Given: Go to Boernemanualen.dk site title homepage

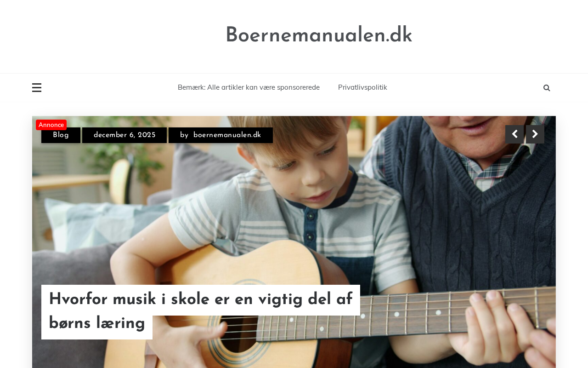Looking at the screenshot, I should coord(319,35).
